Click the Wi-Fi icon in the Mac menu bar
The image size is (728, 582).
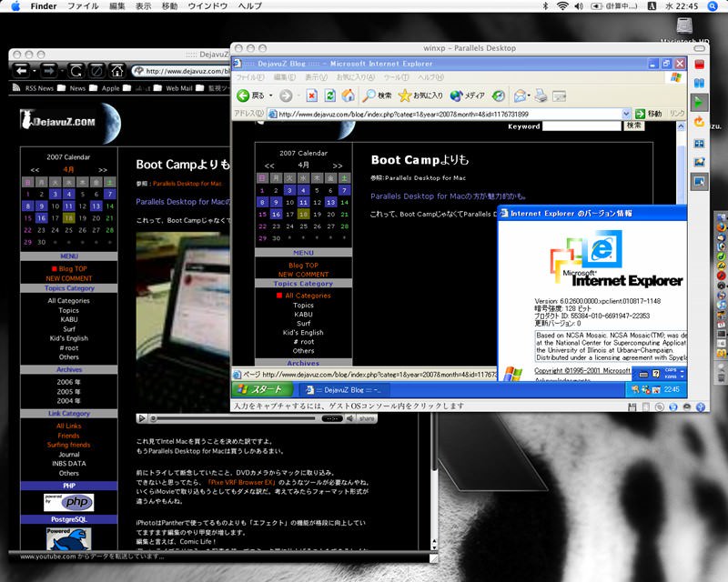(562, 6)
